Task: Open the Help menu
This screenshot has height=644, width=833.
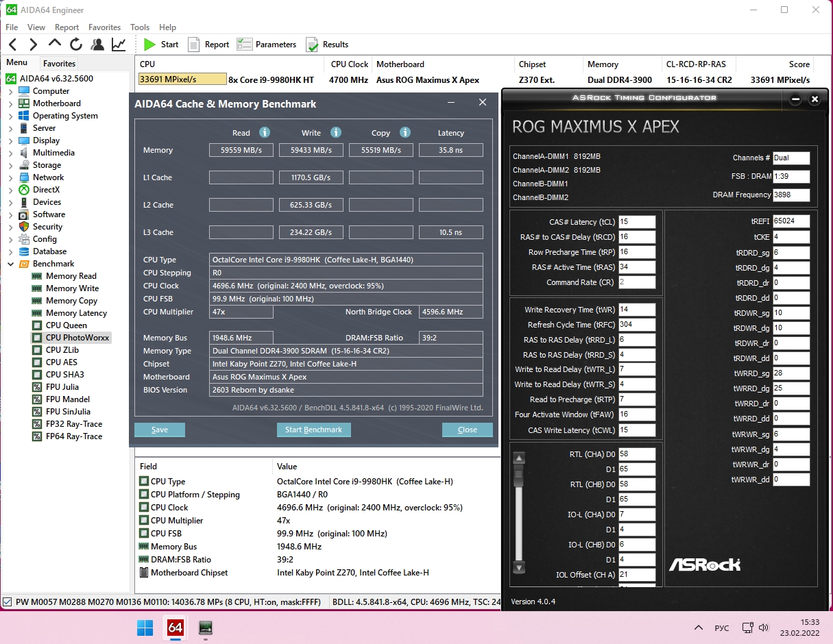Action: pos(168,27)
